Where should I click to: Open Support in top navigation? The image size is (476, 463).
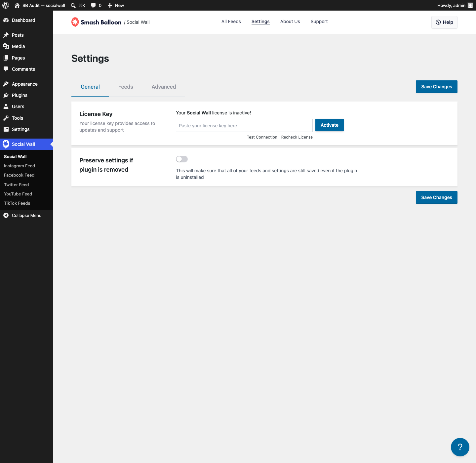(x=319, y=21)
